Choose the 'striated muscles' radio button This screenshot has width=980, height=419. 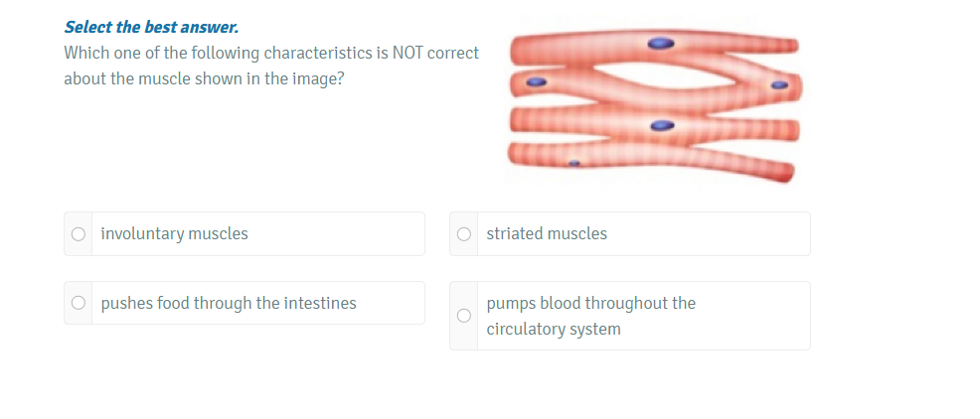463,234
